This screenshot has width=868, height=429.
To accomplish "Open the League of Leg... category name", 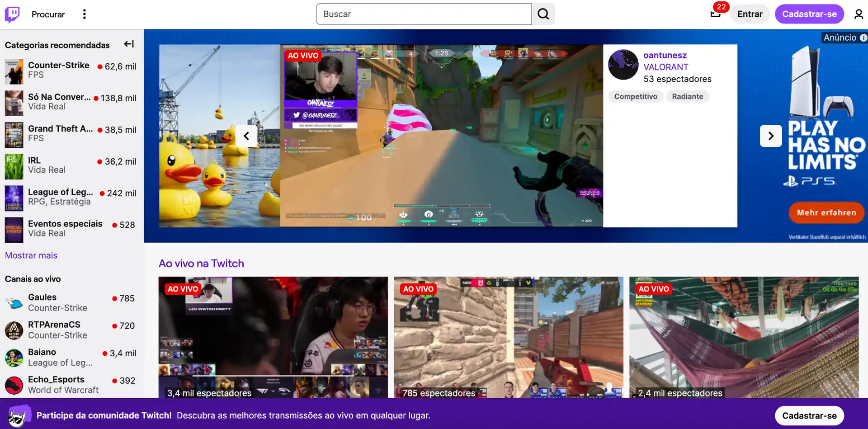I will [61, 192].
